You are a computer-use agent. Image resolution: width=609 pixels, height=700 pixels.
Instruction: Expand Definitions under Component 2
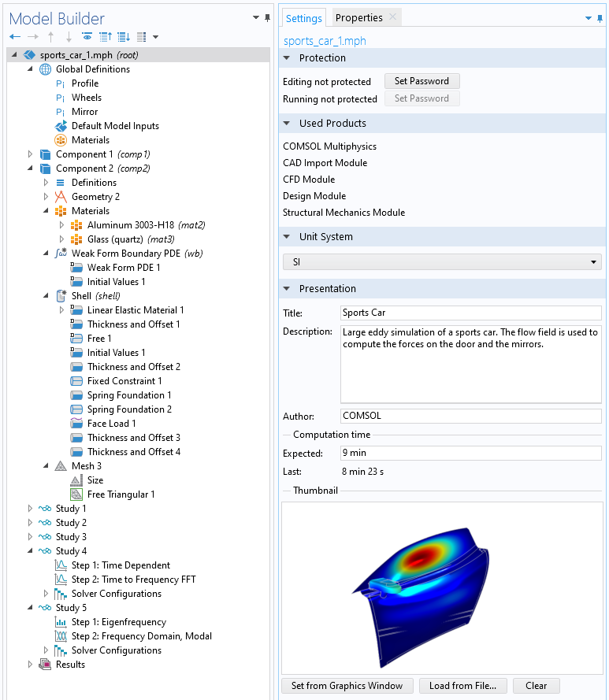click(x=46, y=183)
